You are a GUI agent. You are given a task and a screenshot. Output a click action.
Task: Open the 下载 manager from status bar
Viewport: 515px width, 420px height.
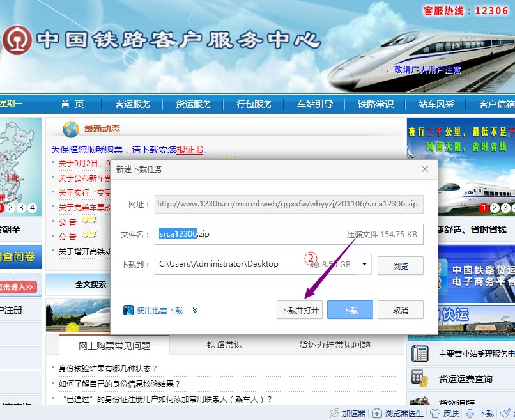(470, 413)
